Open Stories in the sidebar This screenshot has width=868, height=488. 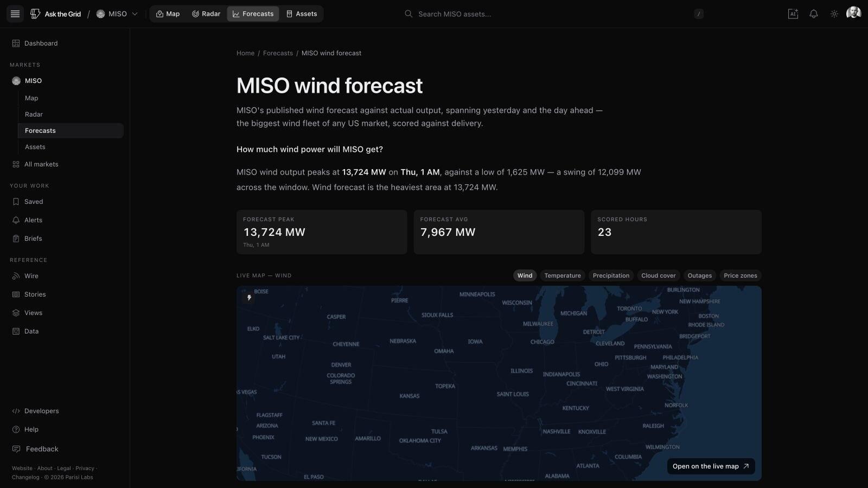pos(65,294)
